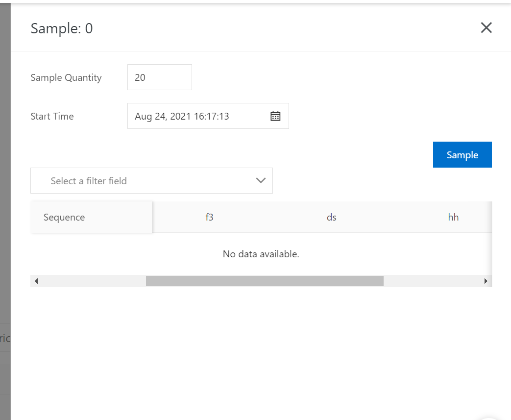Click the Sample Quantity label
Viewport: 511px width, 420px height.
66,77
